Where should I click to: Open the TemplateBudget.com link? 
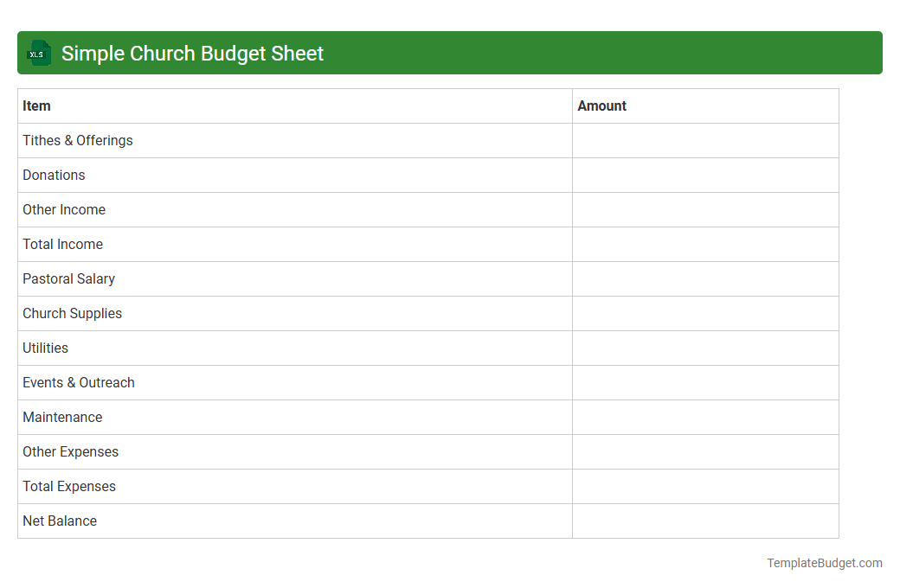[x=824, y=563]
